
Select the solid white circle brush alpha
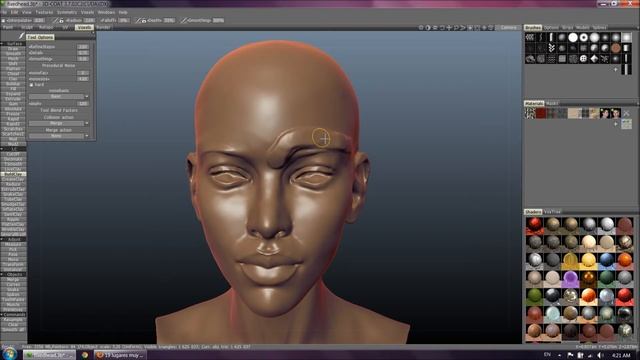(573, 37)
